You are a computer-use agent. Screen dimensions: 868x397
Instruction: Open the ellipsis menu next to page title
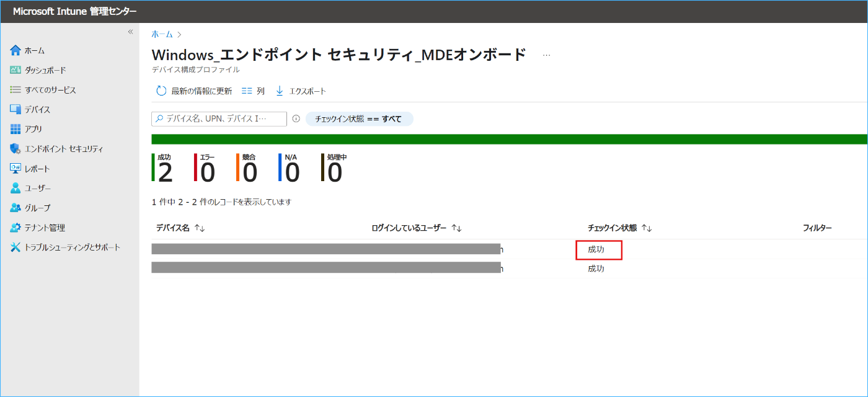pyautogui.click(x=546, y=55)
